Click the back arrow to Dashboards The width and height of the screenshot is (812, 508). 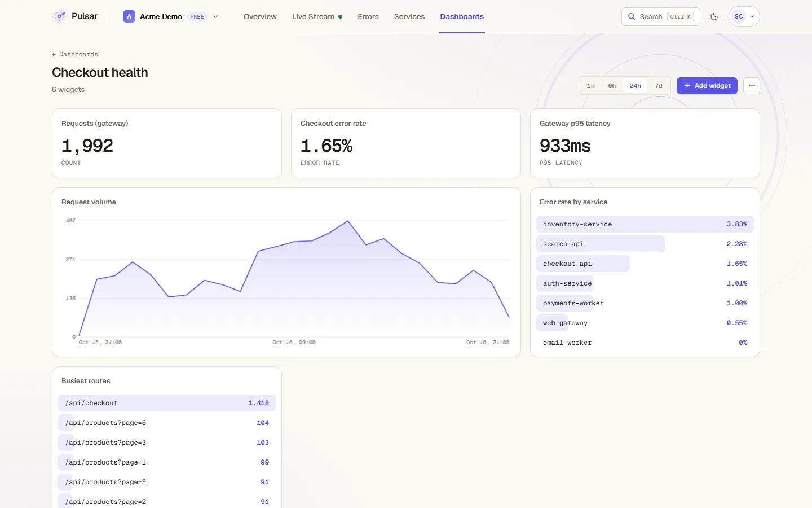(75, 54)
